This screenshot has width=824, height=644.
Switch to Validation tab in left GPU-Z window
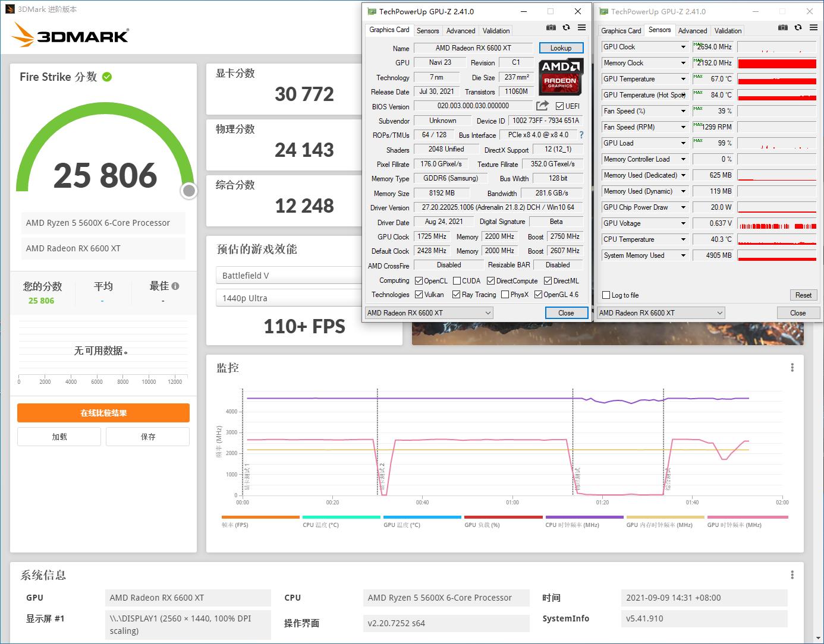pyautogui.click(x=496, y=31)
